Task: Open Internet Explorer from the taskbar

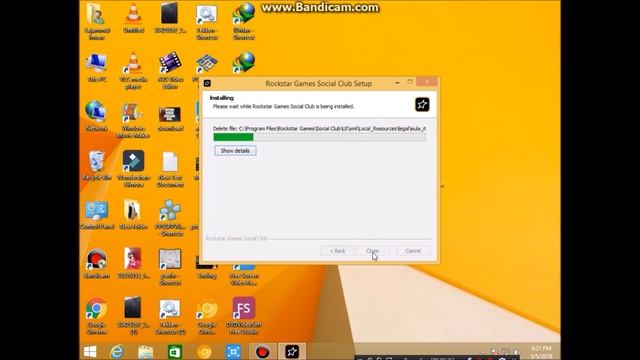Action: [117, 352]
